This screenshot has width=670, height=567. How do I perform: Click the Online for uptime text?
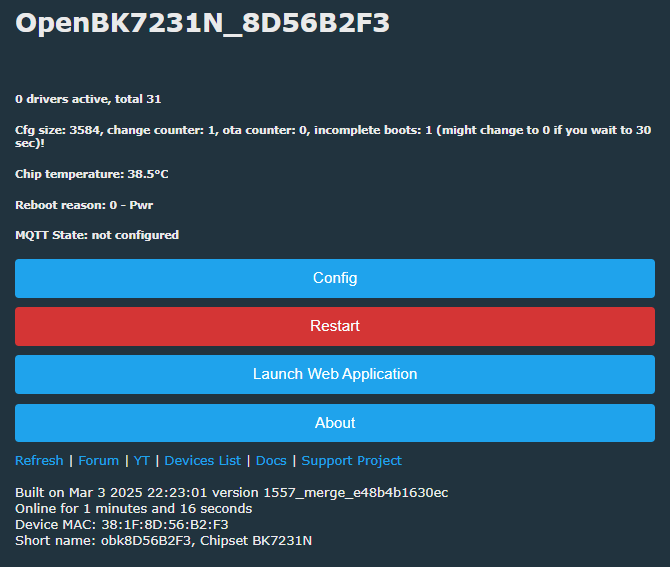pos(133,508)
